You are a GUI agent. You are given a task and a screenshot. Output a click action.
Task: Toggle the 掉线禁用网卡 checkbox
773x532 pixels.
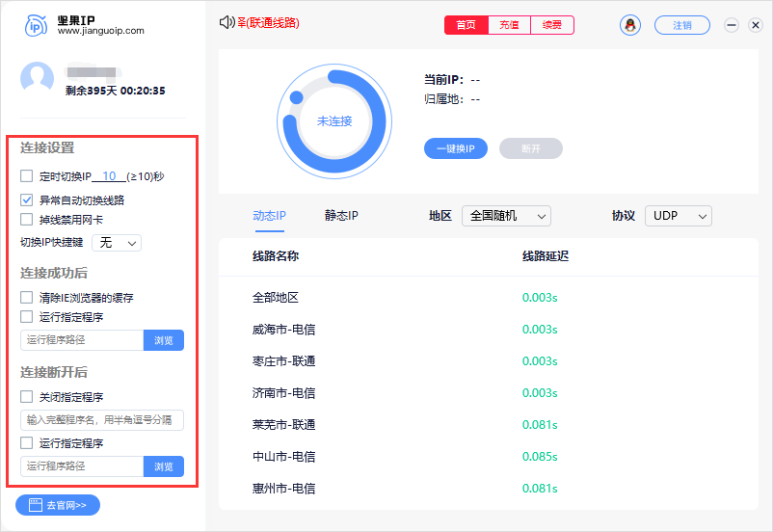[x=27, y=219]
